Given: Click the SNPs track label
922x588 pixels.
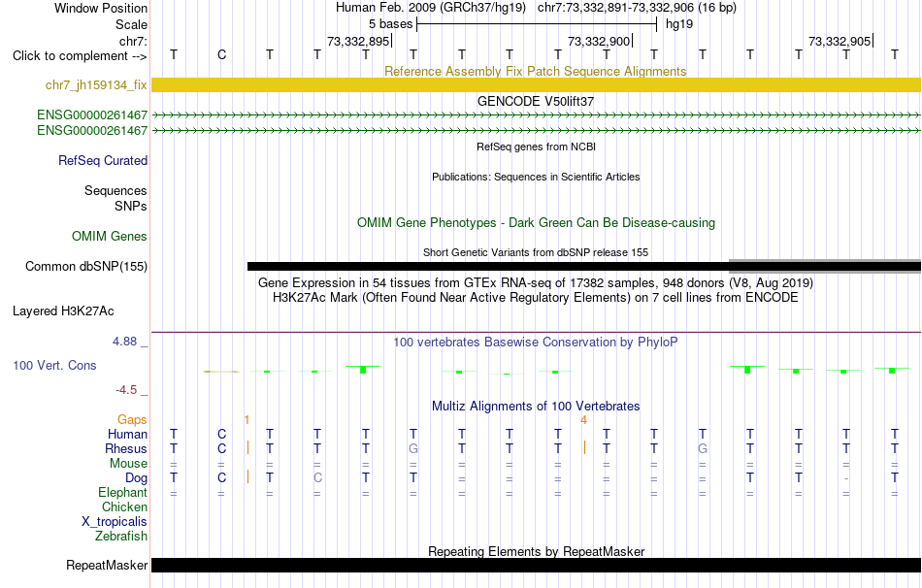Looking at the screenshot, I should [131, 207].
